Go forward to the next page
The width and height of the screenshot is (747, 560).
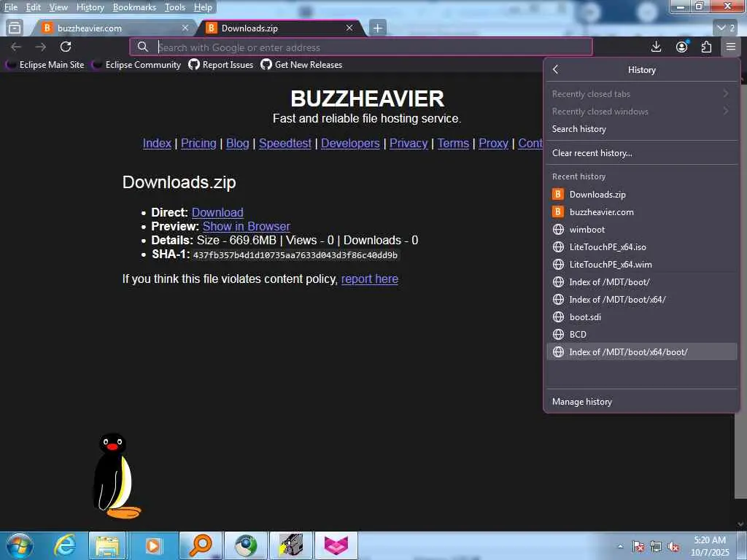coord(41,47)
